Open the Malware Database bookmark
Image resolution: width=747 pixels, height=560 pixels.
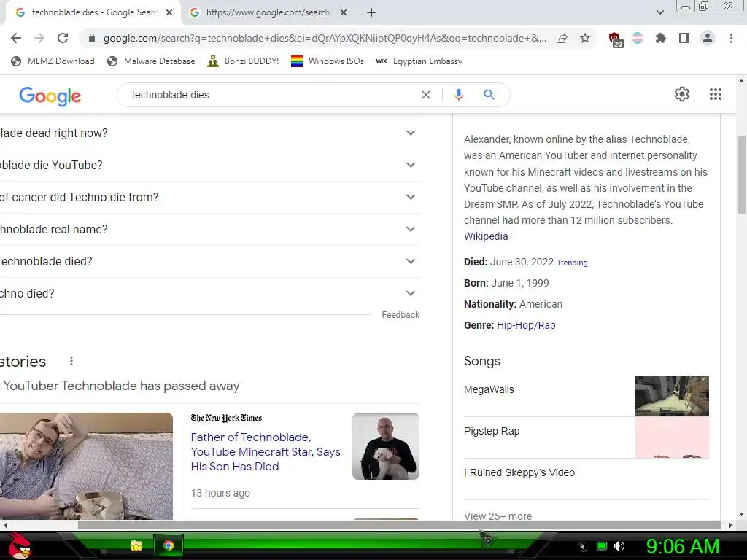(x=152, y=61)
